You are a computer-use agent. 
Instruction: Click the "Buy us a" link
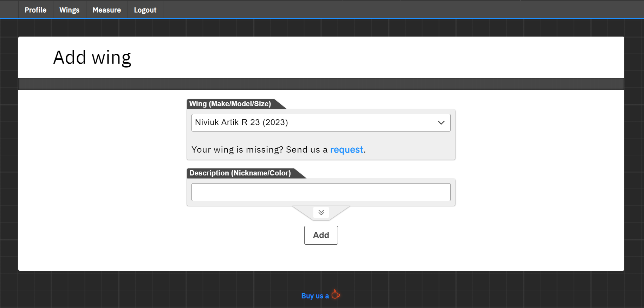coord(315,296)
